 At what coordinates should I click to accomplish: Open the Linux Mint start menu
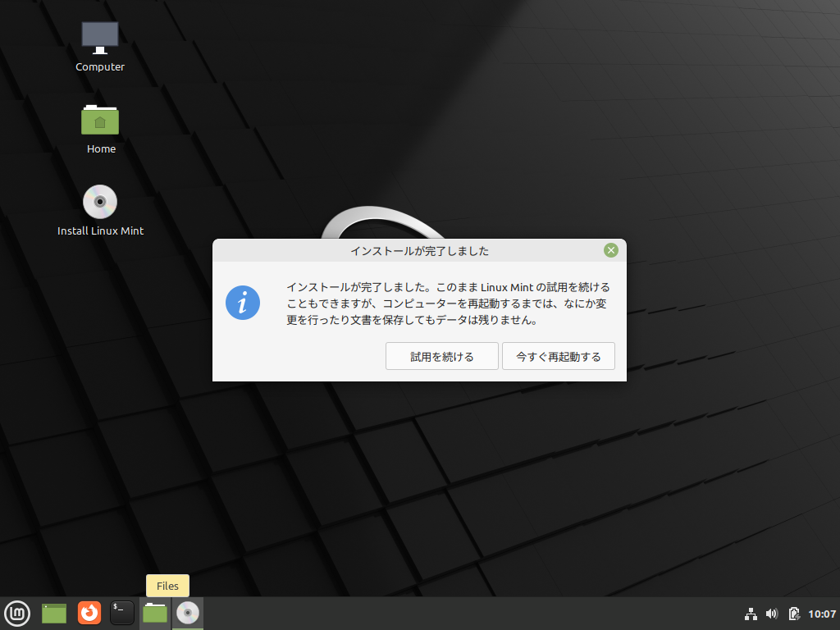pos(17,614)
